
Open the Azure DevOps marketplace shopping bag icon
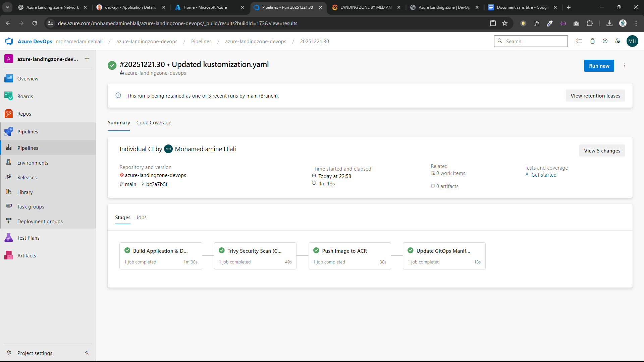(x=592, y=41)
